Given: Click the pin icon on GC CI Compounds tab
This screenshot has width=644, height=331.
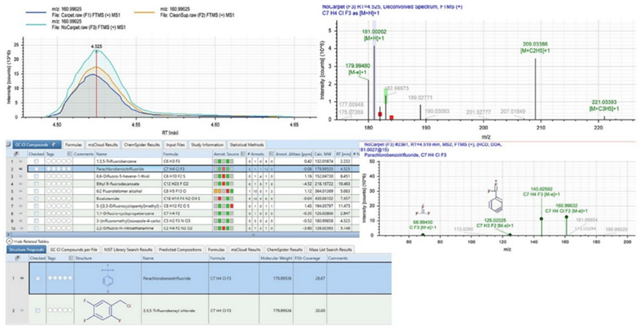Looking at the screenshot, I should coord(54,145).
